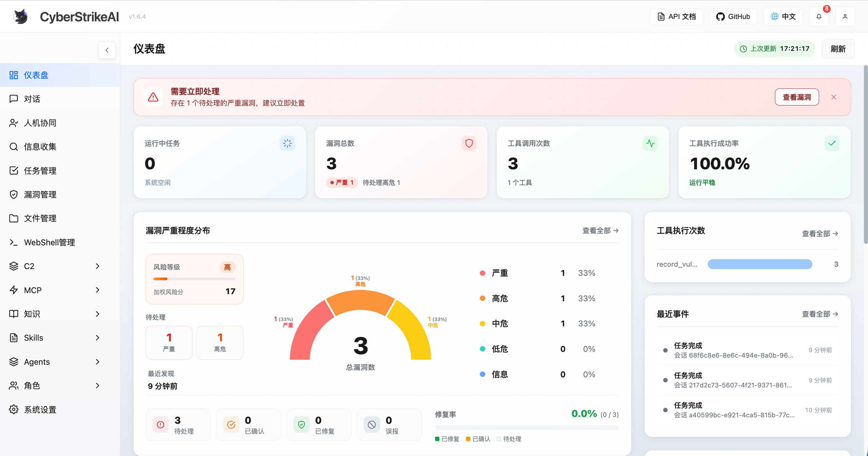Click the page vertical scrollbar
Screen dimensions: 868x456
pyautogui.click(x=866, y=154)
